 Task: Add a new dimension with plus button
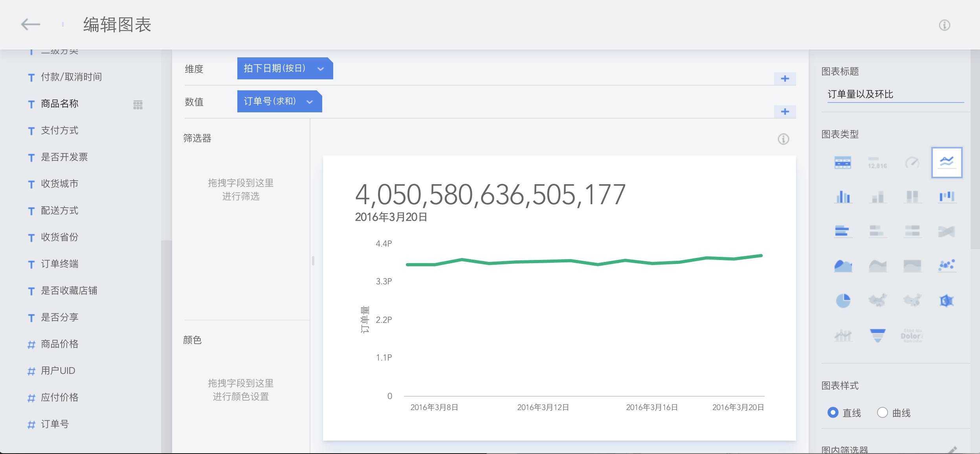785,79
